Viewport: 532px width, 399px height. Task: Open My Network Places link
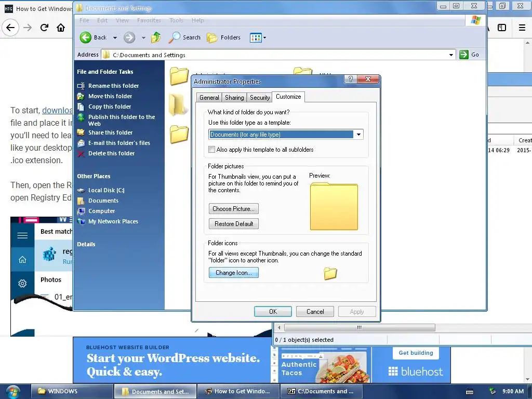tap(113, 221)
